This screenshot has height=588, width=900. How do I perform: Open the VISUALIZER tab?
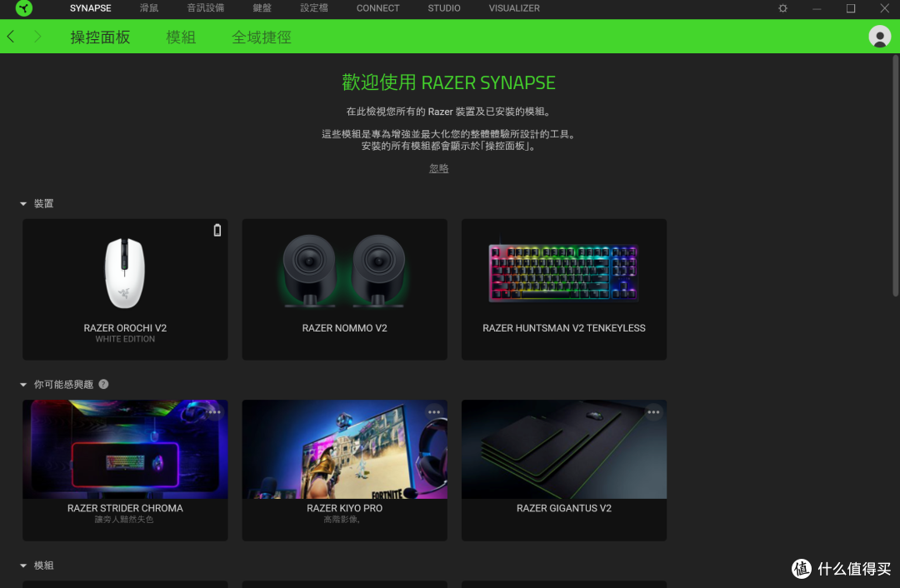[x=513, y=8]
